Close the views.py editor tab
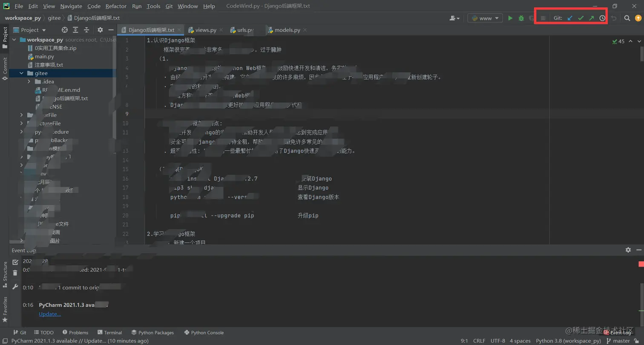This screenshot has width=644, height=345. point(222,30)
